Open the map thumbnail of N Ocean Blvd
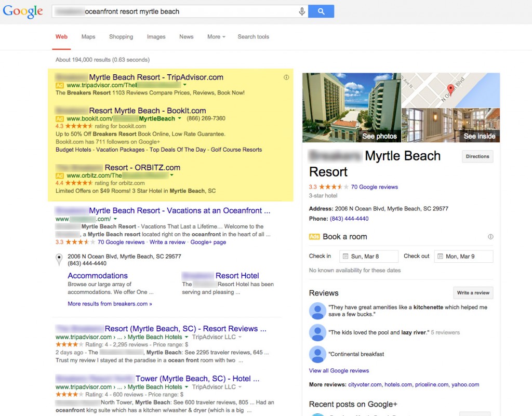This screenshot has width=532, height=416. click(450, 90)
